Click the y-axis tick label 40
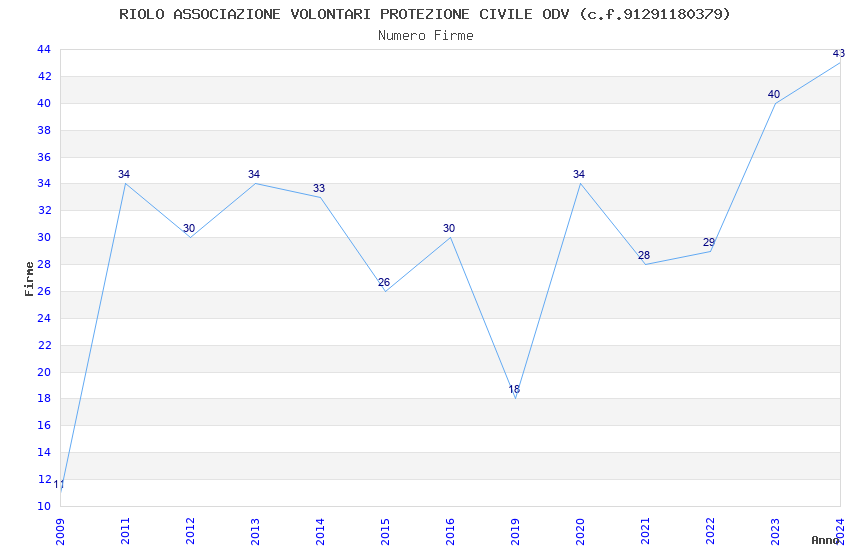 44,103
